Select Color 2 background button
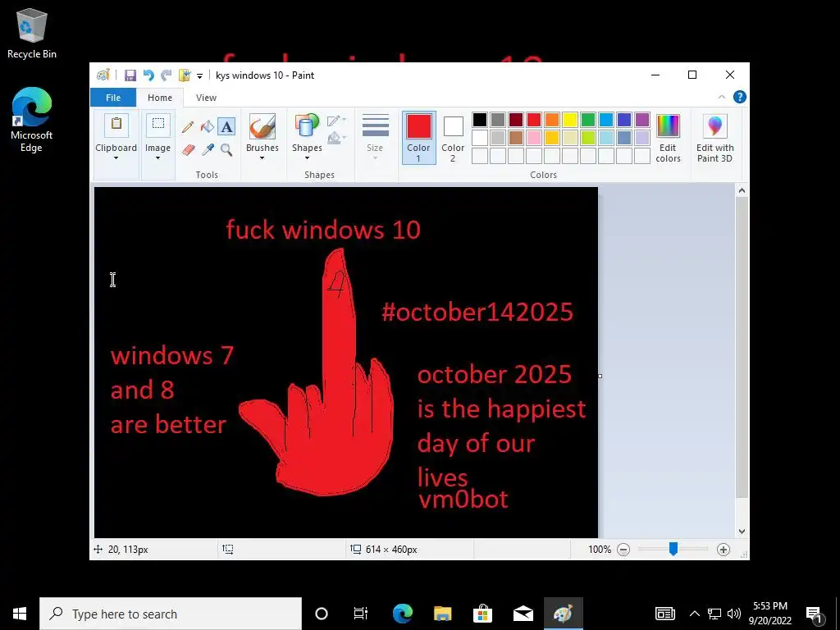The image size is (840, 630). point(453,138)
